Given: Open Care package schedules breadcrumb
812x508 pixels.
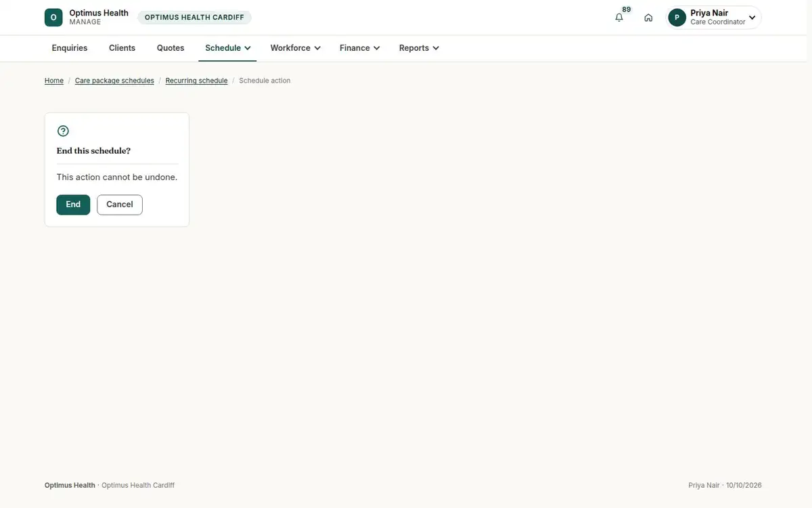Looking at the screenshot, I should coord(114,81).
